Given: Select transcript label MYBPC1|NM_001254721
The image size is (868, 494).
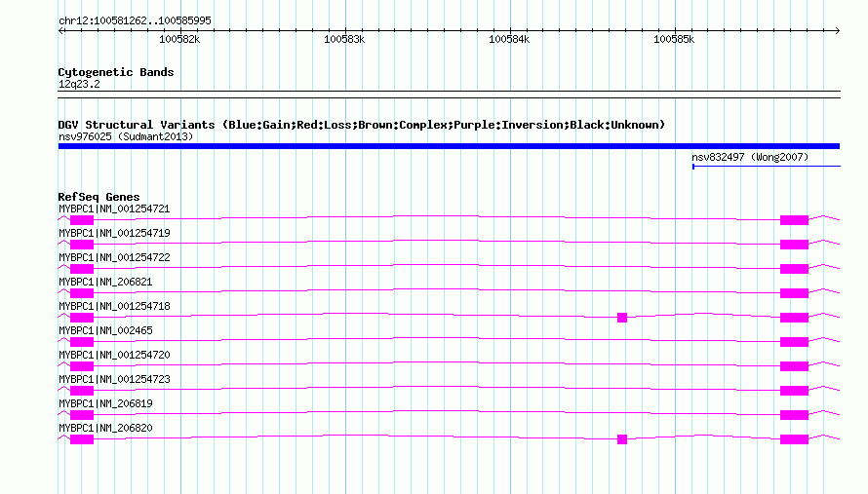Looking at the screenshot, I should click(114, 209).
